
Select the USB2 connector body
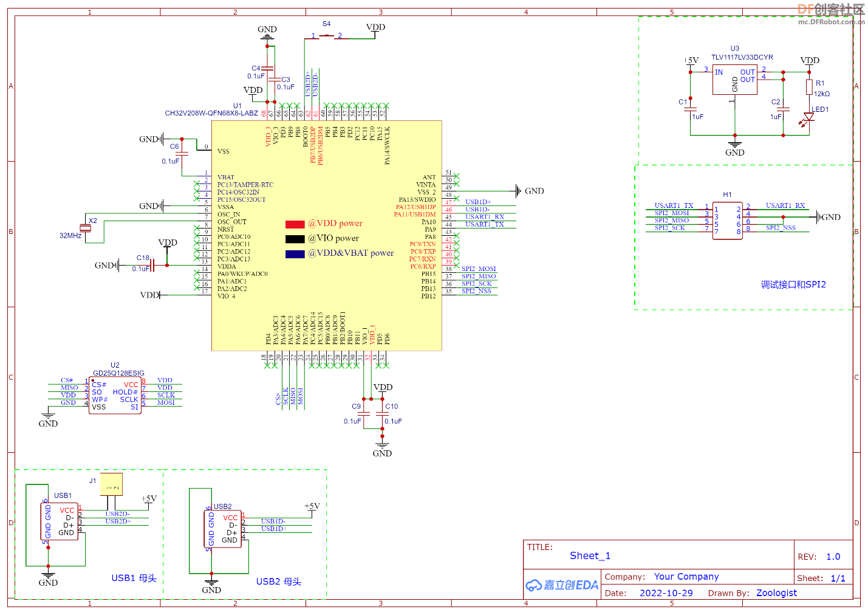[x=223, y=529]
